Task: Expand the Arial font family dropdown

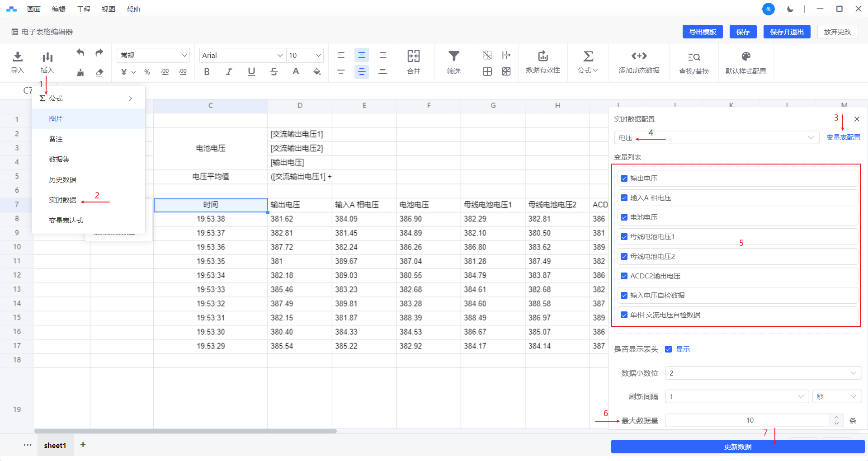Action: [x=242, y=56]
